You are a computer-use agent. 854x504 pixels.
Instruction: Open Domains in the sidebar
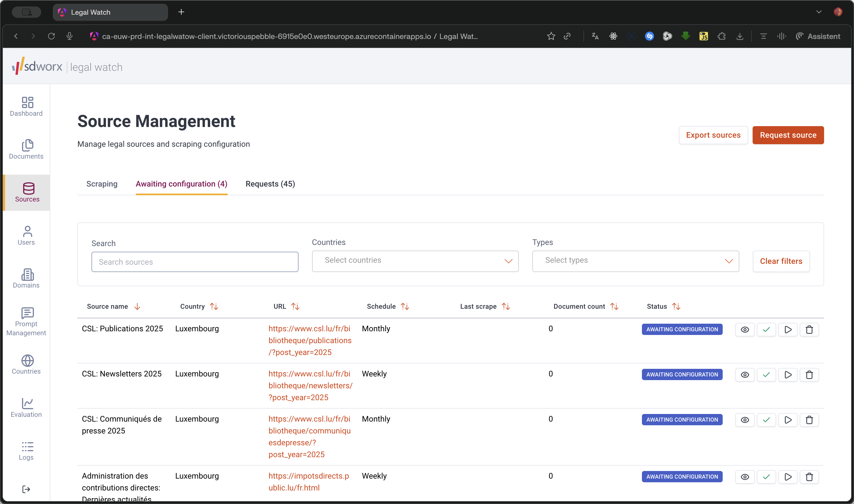26,279
